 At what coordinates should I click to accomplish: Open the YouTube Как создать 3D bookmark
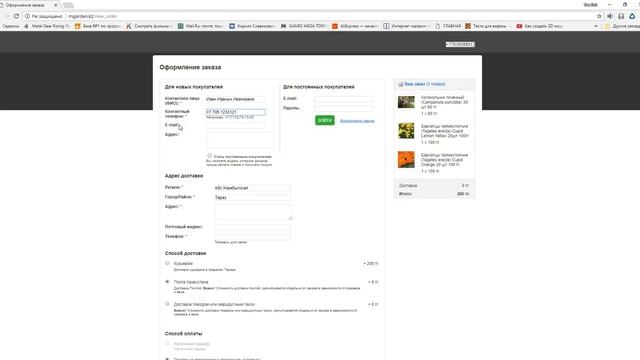[x=540, y=26]
